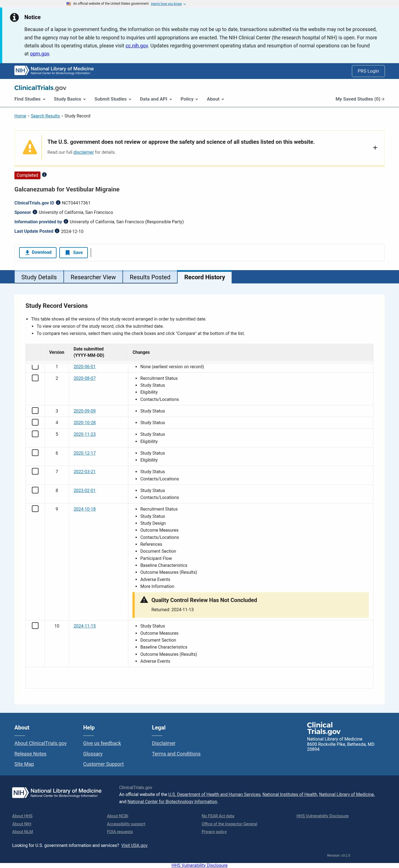This screenshot has height=868, width=399.
Task: Select checkbox for version 9
Action: pos(35,508)
